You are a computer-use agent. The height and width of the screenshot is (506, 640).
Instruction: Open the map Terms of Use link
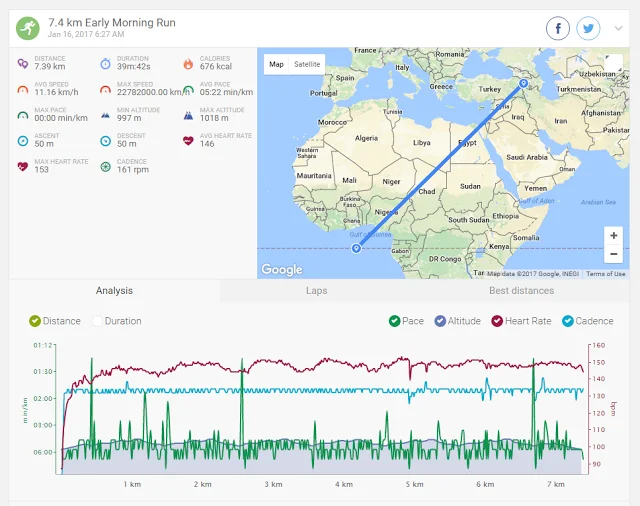[x=606, y=274]
